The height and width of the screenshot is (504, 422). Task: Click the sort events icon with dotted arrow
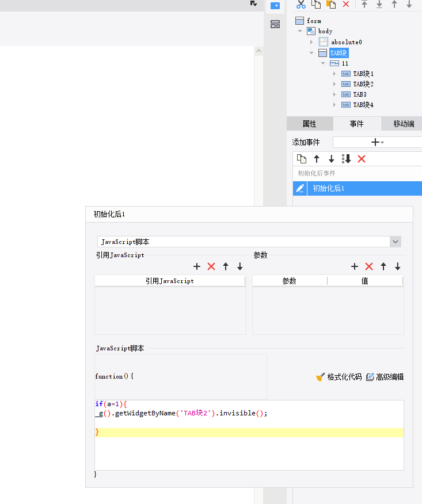click(x=346, y=159)
